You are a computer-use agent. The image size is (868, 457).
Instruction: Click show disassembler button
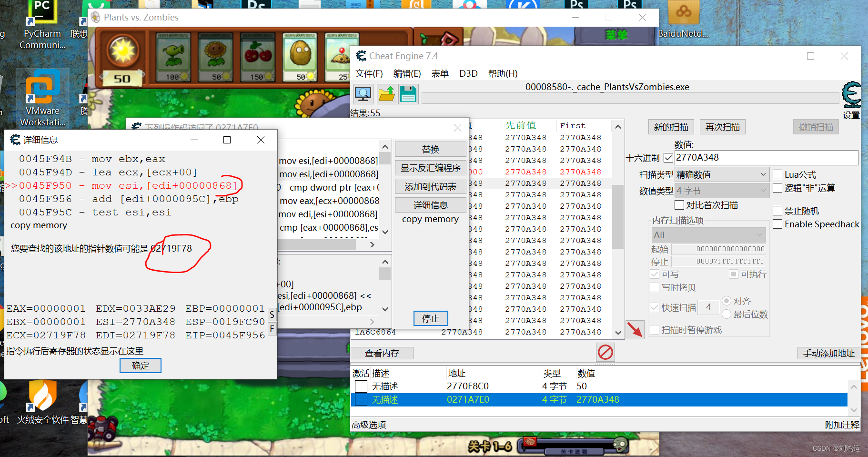point(431,168)
